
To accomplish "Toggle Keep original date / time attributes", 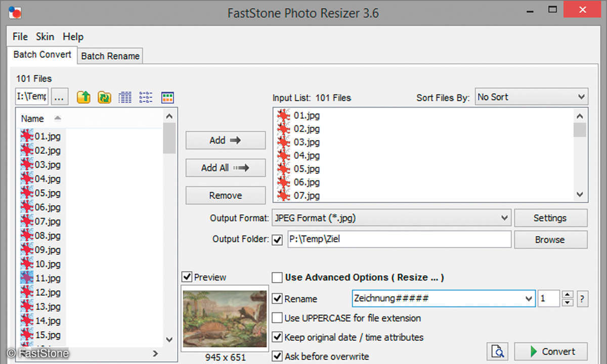I will [x=277, y=337].
